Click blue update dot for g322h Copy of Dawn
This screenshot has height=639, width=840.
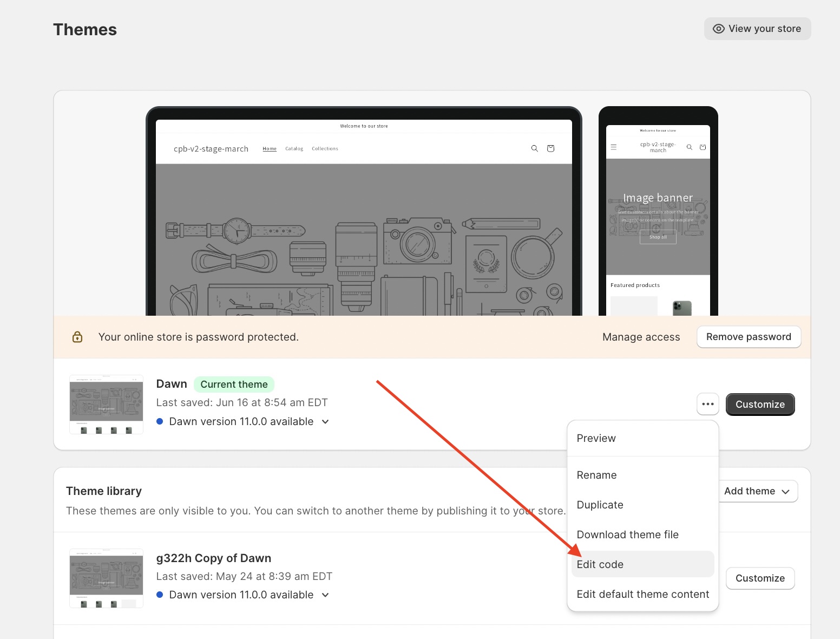click(160, 595)
